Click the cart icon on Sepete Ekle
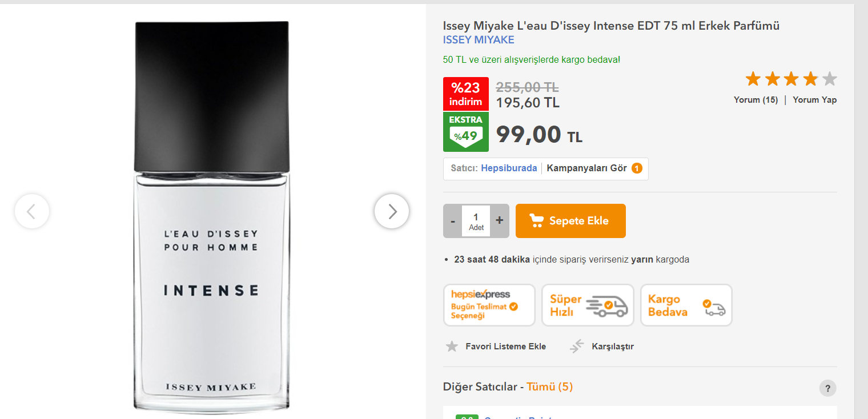868x419 pixels. click(536, 221)
